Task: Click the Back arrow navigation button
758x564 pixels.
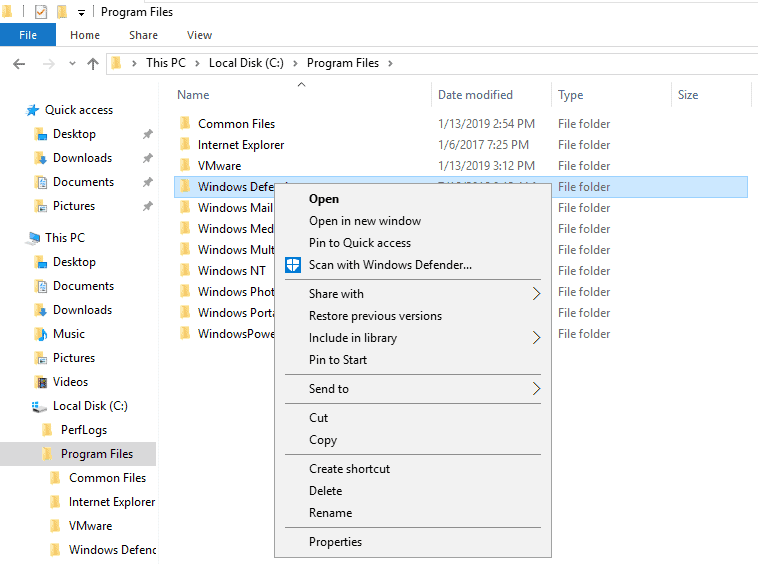Action: click(x=18, y=63)
